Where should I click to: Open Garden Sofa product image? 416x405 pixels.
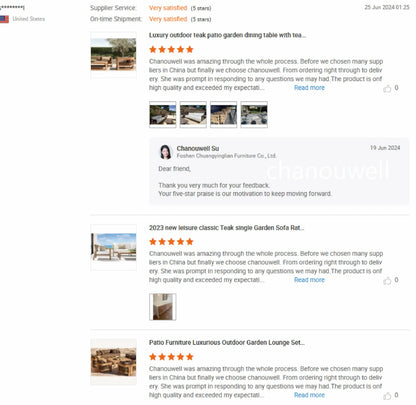pos(113,247)
